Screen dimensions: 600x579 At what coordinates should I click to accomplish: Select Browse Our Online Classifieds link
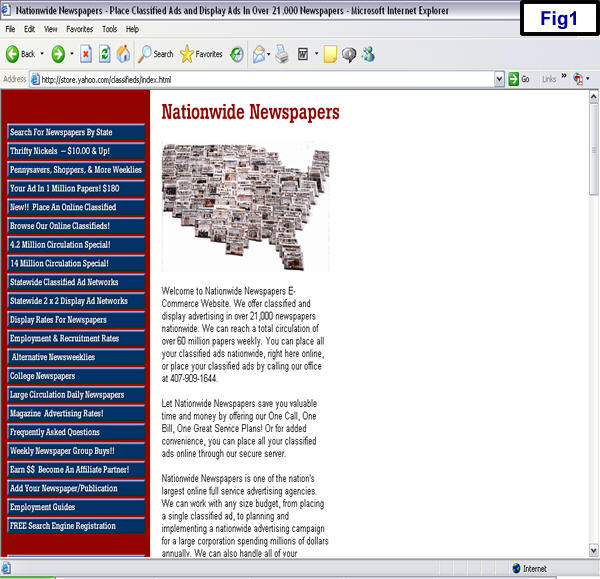[76, 226]
